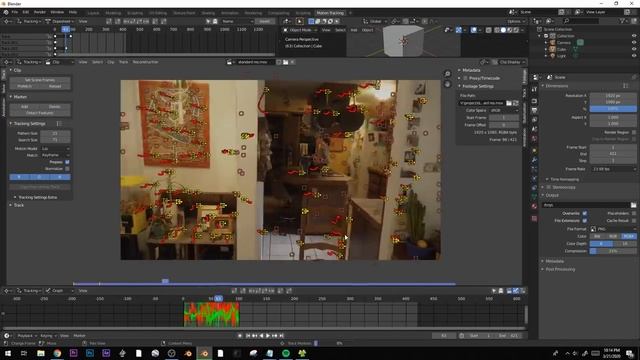Toggle visibility eye for Collection in outliner
This screenshot has height=360, width=640.
(x=634, y=36)
